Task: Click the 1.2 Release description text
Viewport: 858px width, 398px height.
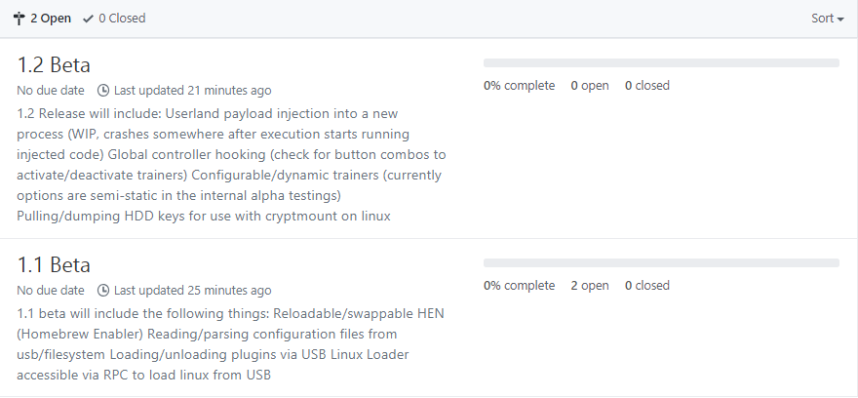Action: click(231, 165)
